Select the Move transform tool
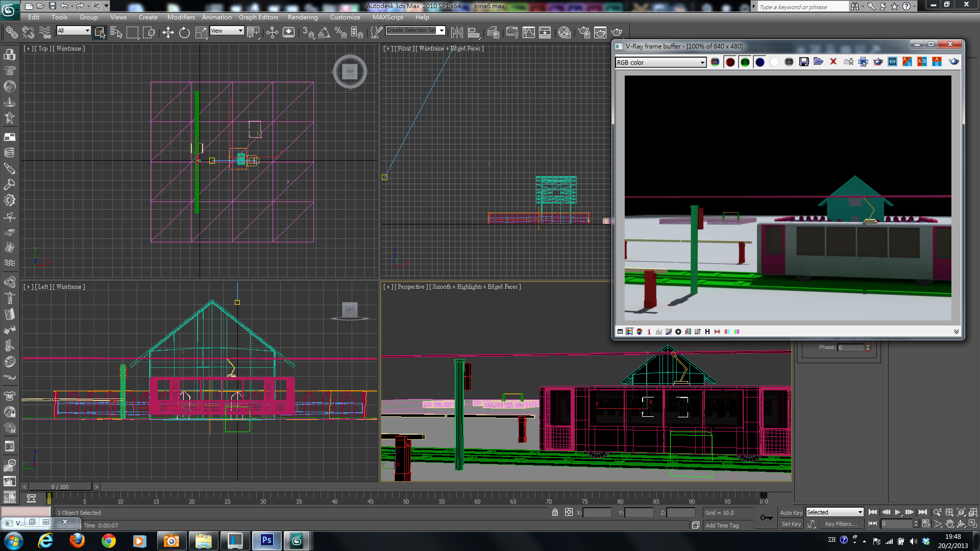The width and height of the screenshot is (980, 551). [168, 33]
